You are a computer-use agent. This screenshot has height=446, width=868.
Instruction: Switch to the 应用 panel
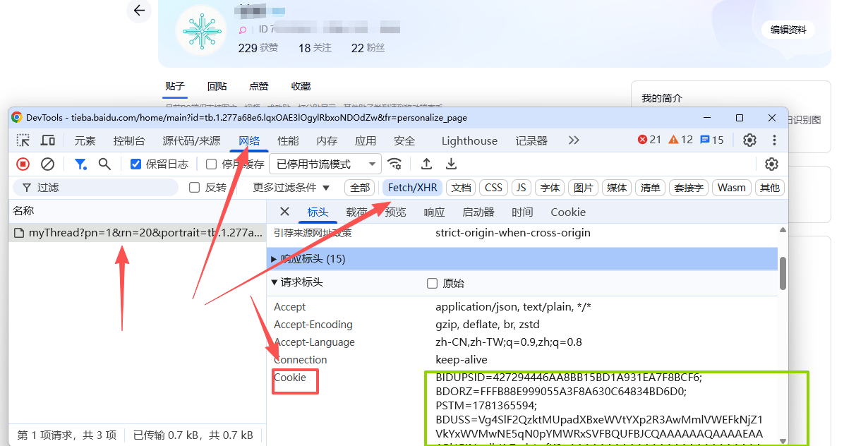(x=366, y=140)
